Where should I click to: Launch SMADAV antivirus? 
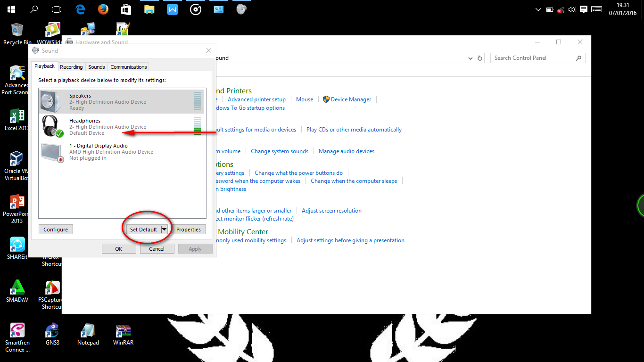(17, 286)
